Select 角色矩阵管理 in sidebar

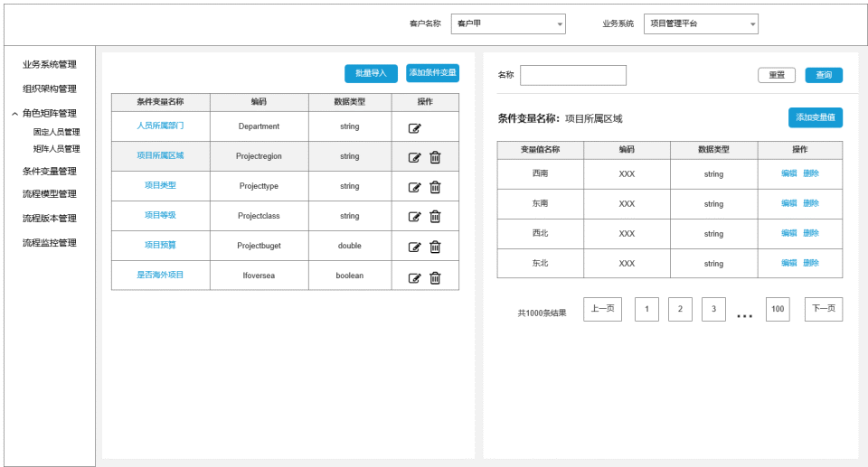(49, 114)
